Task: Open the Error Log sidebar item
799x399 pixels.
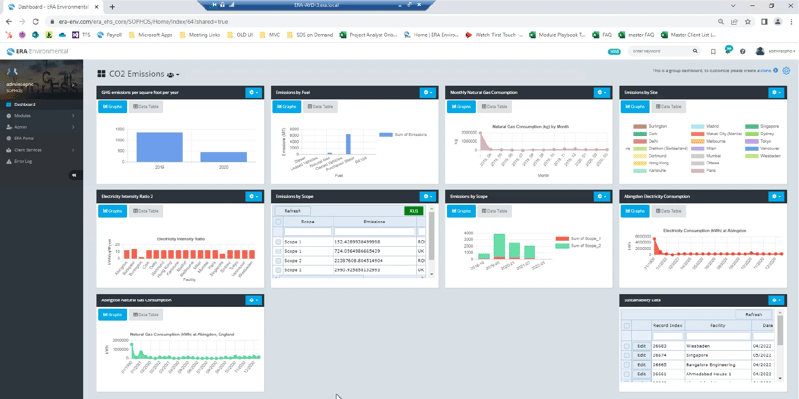Action: (41, 161)
